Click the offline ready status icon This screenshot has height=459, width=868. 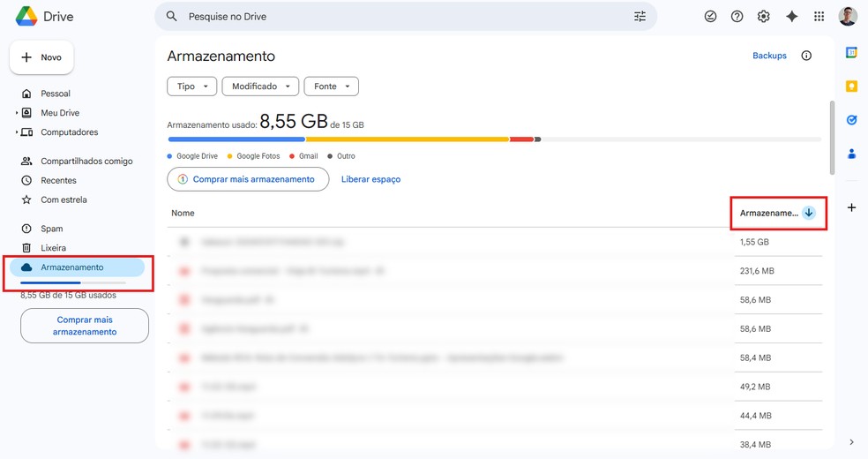click(710, 17)
